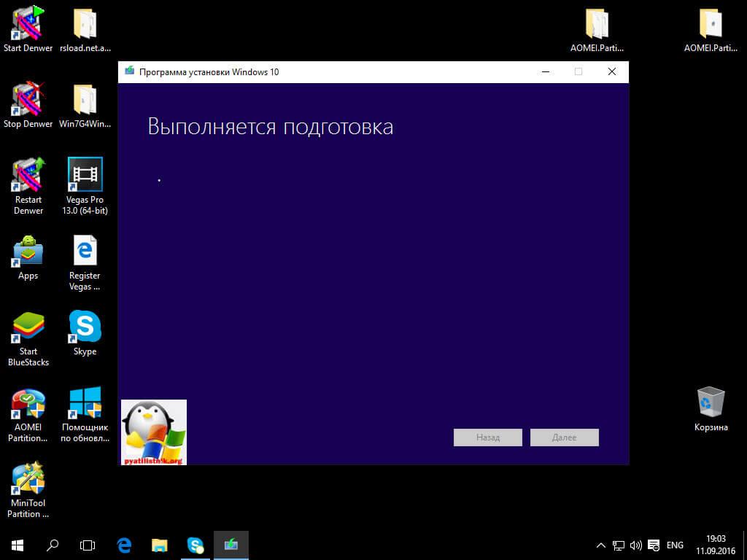This screenshot has width=747, height=560.
Task: Open Skype from the taskbar
Action: (x=195, y=545)
